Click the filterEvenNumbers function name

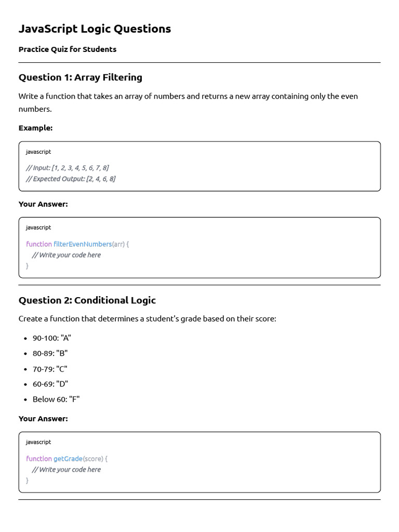point(83,244)
